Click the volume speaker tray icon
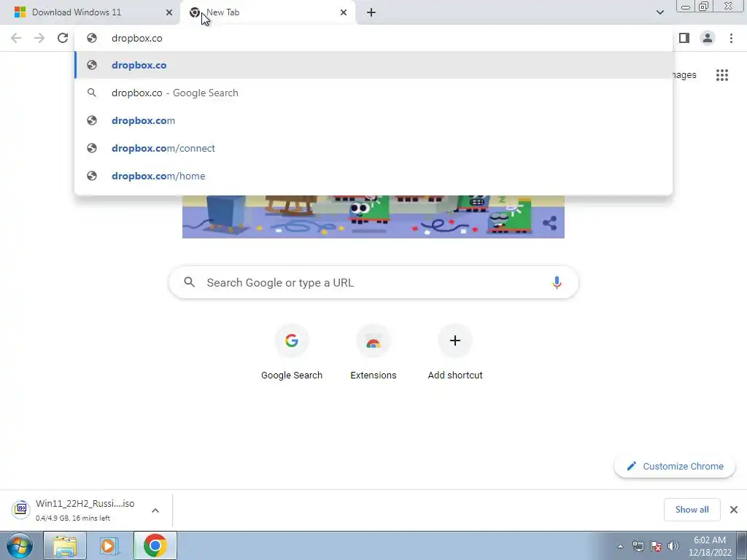747x560 pixels. [673, 546]
